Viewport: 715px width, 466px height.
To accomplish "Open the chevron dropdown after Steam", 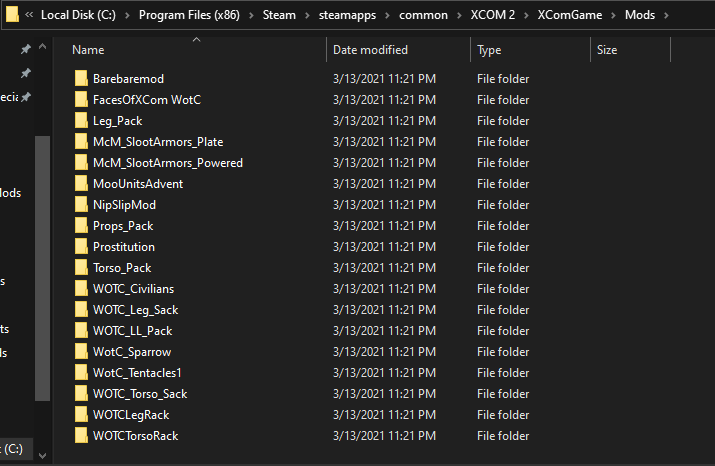I will coord(307,15).
